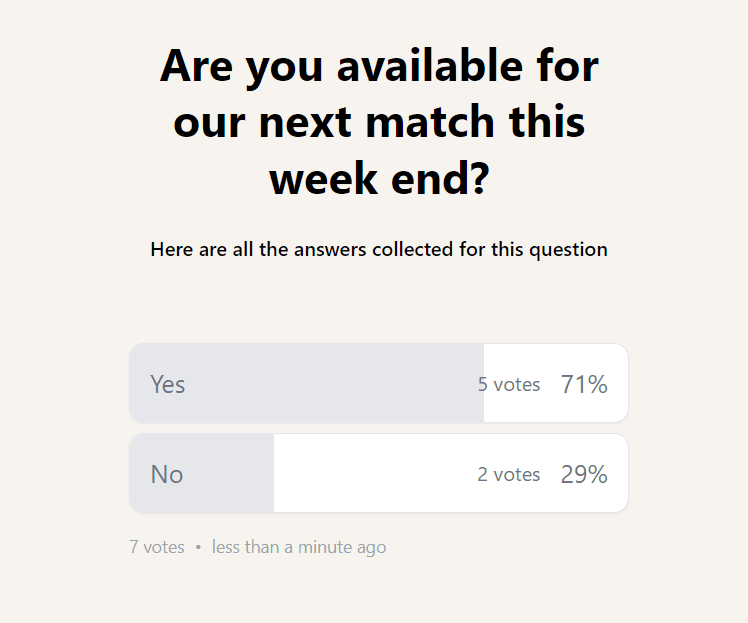The height and width of the screenshot is (623, 748).
Task: Click the word 'available' in the title
Action: pos(430,66)
